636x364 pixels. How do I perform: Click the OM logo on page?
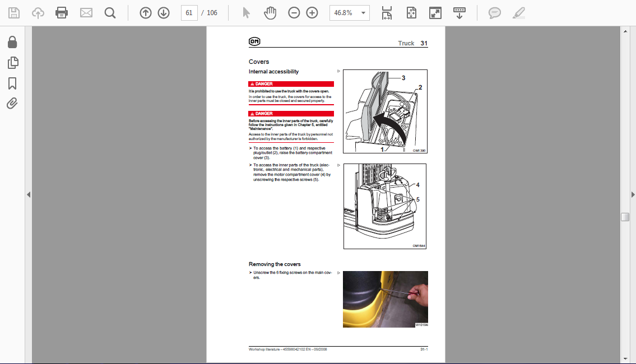point(254,41)
